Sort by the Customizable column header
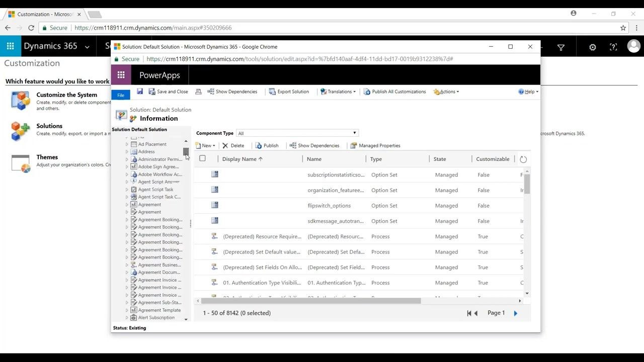644x362 pixels. pyautogui.click(x=493, y=159)
